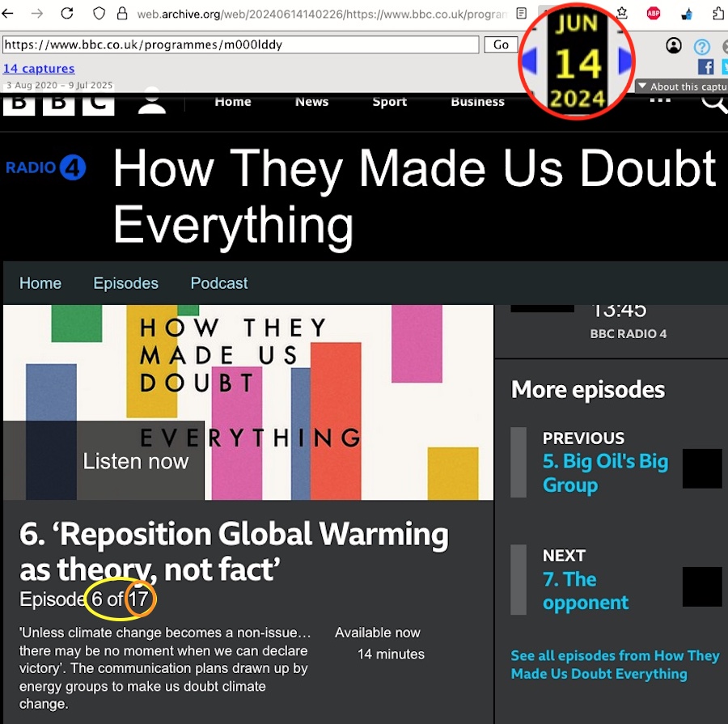Click the BBC search magnifier icon
Screen dimensions: 728x724
point(713,101)
